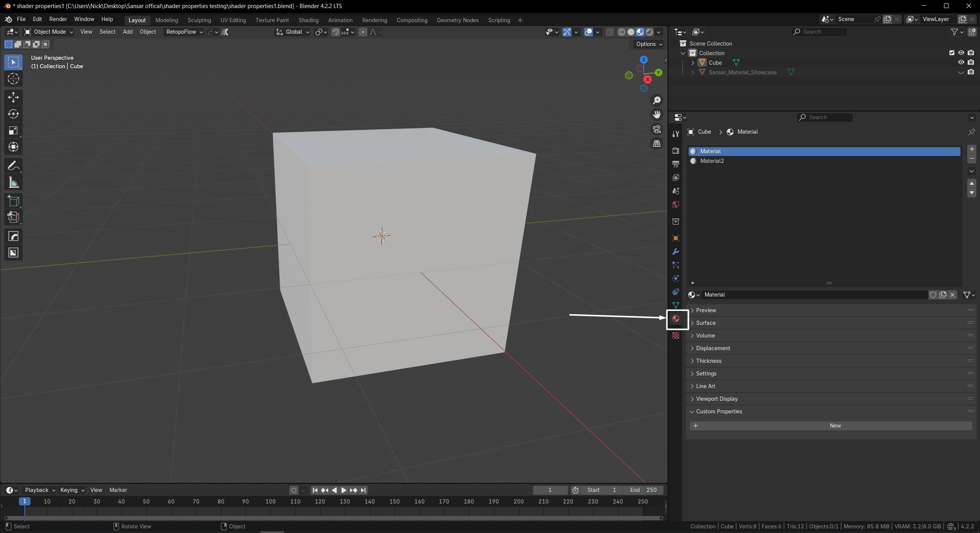This screenshot has width=980, height=533.
Task: Toggle the snapping magnet in the header
Action: (x=335, y=32)
